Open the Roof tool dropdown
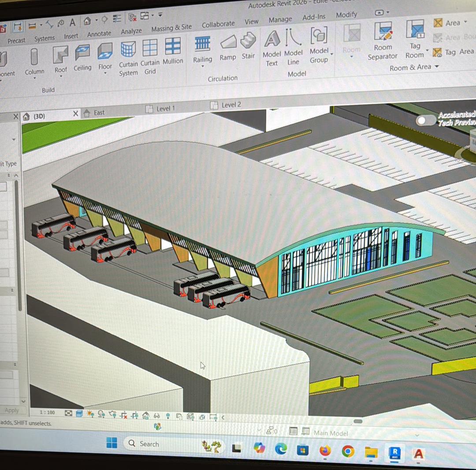The width and height of the screenshot is (476, 470). (x=61, y=76)
